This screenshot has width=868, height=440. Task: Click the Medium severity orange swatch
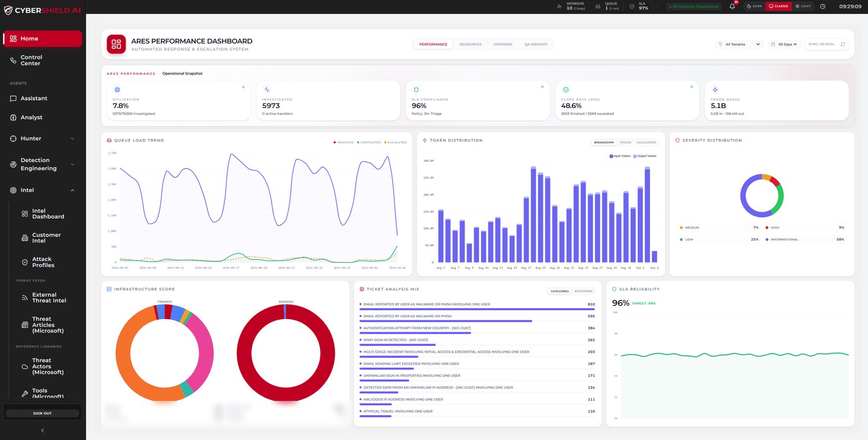[681, 228]
